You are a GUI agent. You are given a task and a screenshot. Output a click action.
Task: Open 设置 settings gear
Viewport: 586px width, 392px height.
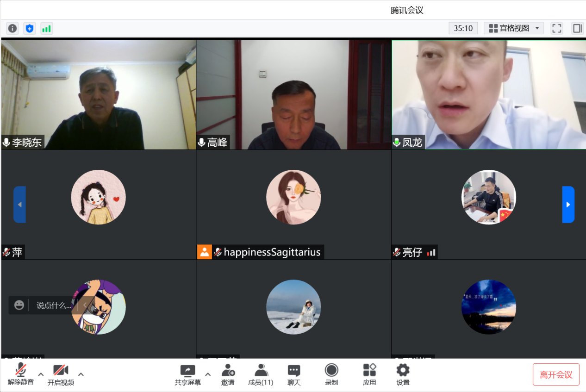403,374
